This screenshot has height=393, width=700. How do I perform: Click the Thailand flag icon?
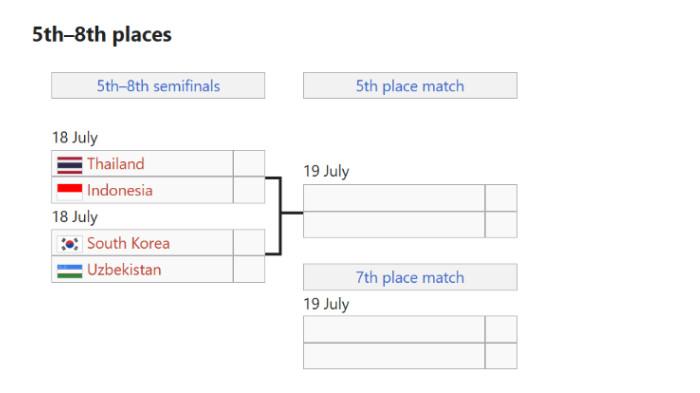click(x=70, y=165)
